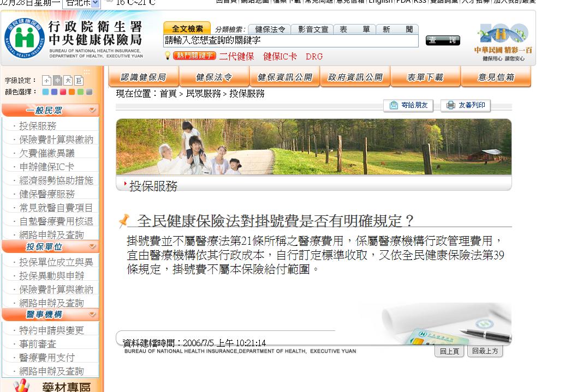Viewport: 571px width, 392px height.
Task: Open 網路申辦及查詢 under 投保單位
Action: [51, 303]
